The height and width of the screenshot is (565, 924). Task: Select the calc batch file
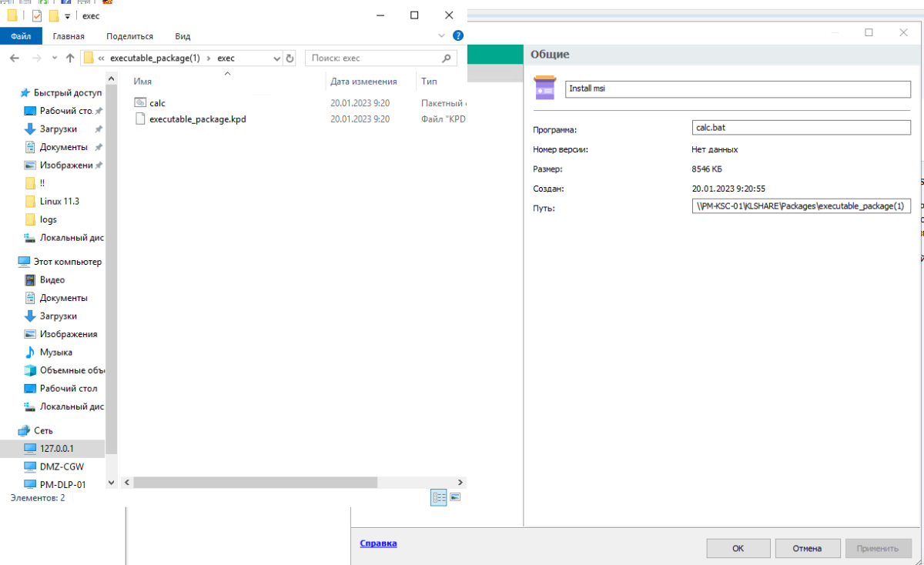tap(157, 103)
